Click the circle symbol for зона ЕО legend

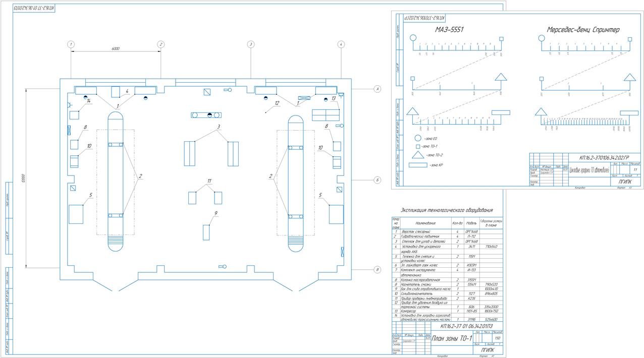(418, 137)
